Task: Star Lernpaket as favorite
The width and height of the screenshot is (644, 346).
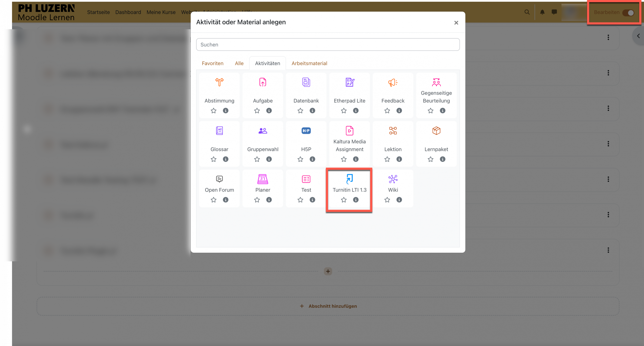Action: [x=431, y=159]
